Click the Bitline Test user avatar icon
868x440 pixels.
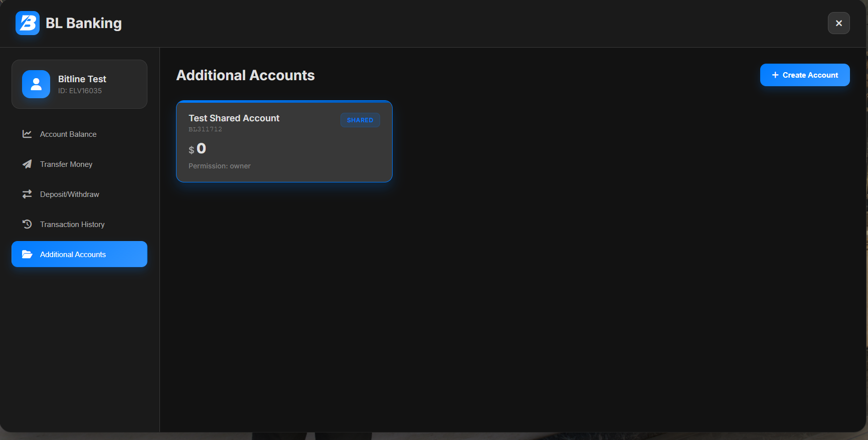click(36, 84)
